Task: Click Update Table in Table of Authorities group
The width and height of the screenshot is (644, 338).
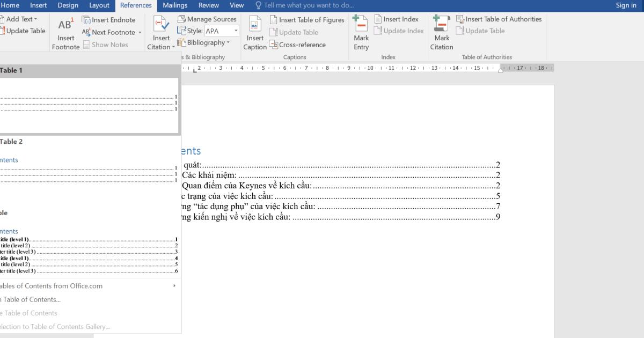Action: pyautogui.click(x=480, y=31)
